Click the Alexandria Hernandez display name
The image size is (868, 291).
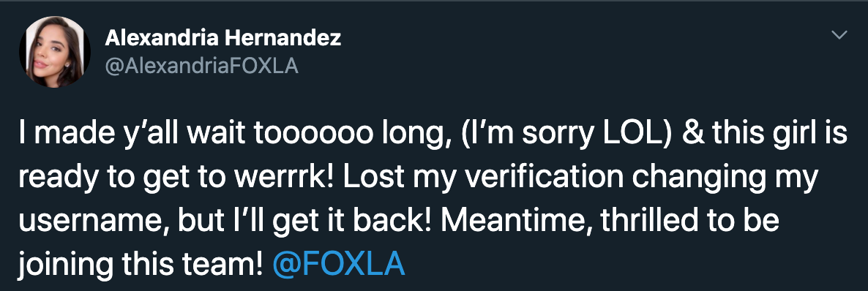(x=222, y=38)
